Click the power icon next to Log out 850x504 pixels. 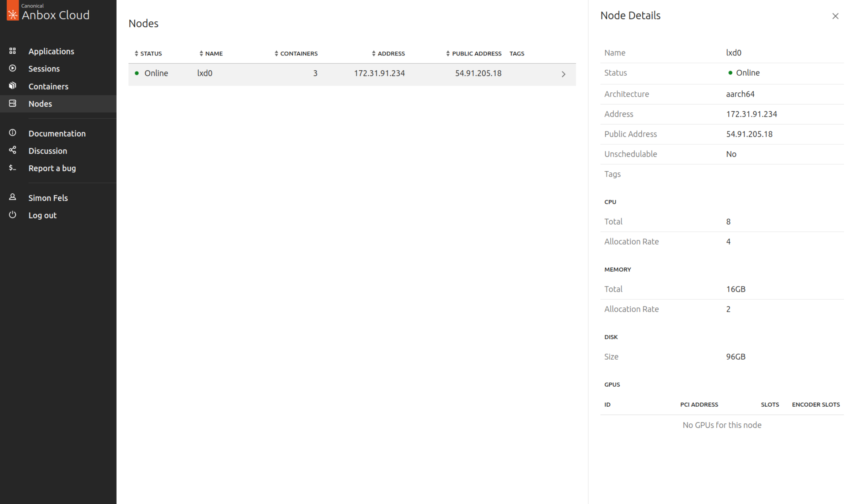click(12, 214)
